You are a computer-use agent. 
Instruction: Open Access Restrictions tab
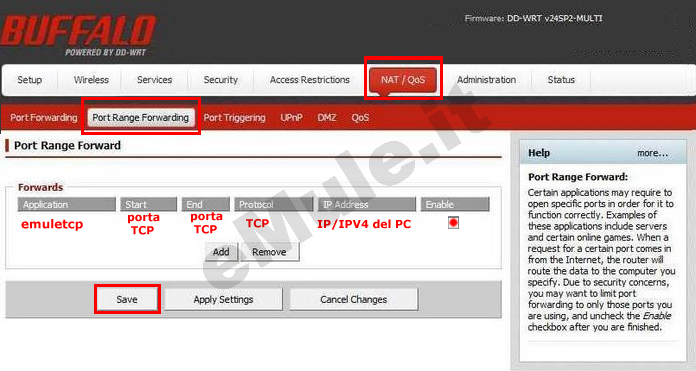click(x=309, y=80)
